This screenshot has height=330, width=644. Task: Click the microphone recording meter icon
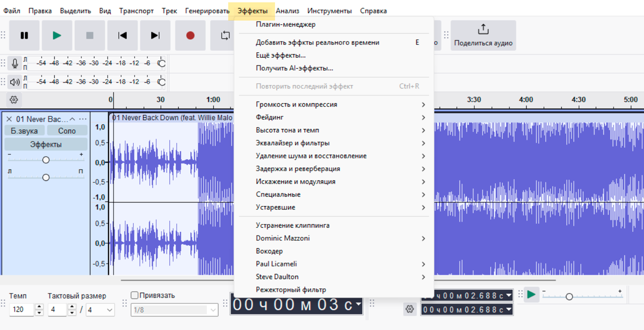15,64
